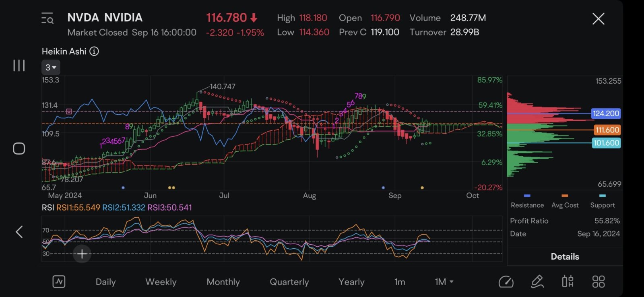Add RSI indicator with plus button

[x=82, y=254]
